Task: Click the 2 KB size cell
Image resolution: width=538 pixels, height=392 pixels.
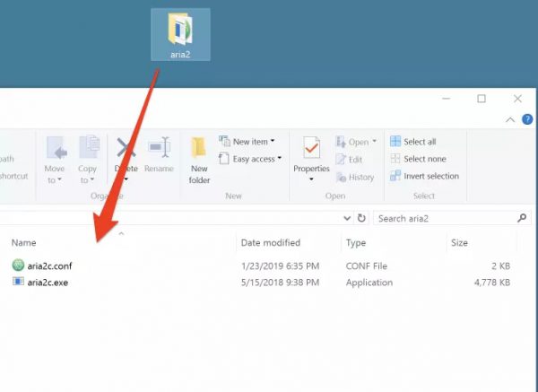Action: tap(500, 266)
